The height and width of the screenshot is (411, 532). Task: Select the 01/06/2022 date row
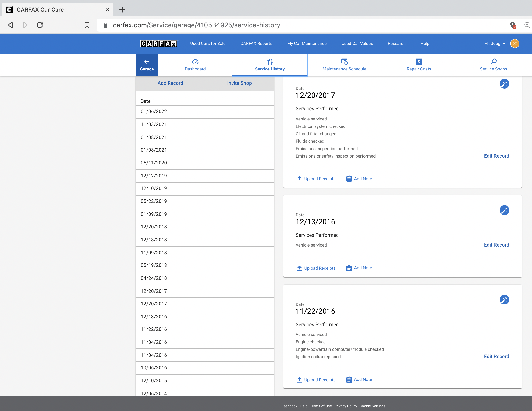205,112
